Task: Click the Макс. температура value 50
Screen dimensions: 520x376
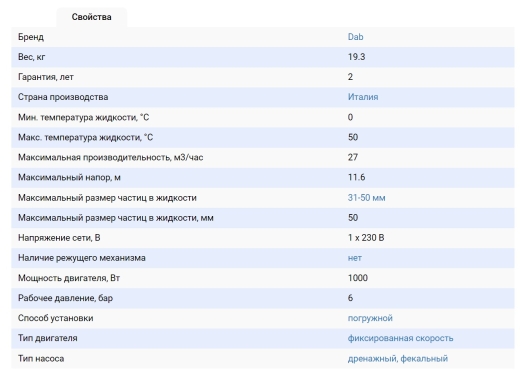Action: 353,137
